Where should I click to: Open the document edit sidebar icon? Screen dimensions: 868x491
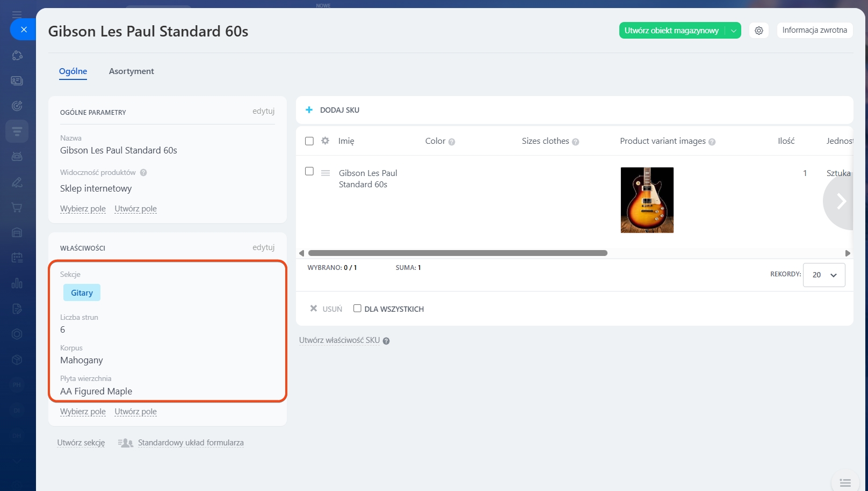(x=17, y=309)
